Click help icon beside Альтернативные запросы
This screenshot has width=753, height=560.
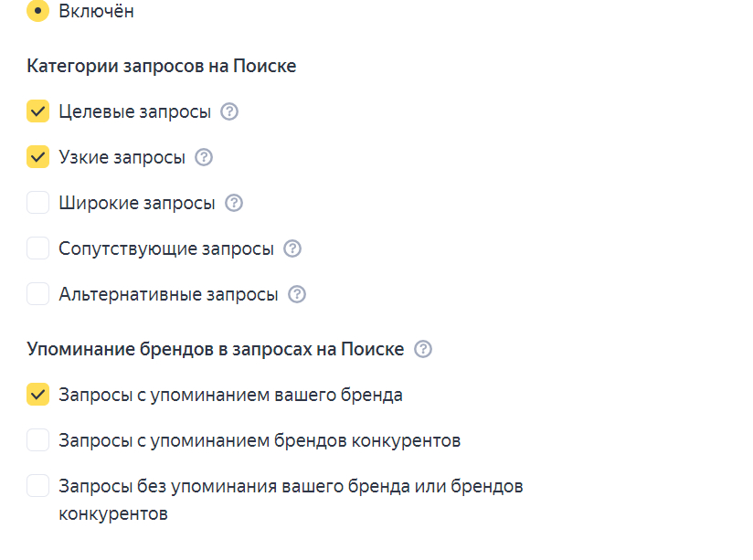click(x=297, y=294)
